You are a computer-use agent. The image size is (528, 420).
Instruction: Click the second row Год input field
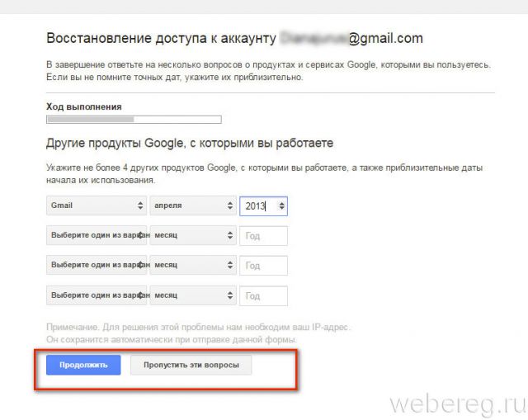(x=263, y=236)
